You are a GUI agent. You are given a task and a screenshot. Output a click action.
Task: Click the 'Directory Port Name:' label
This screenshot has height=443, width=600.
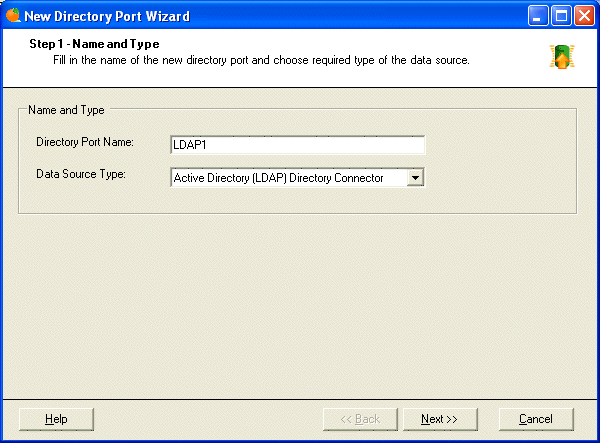click(85, 142)
